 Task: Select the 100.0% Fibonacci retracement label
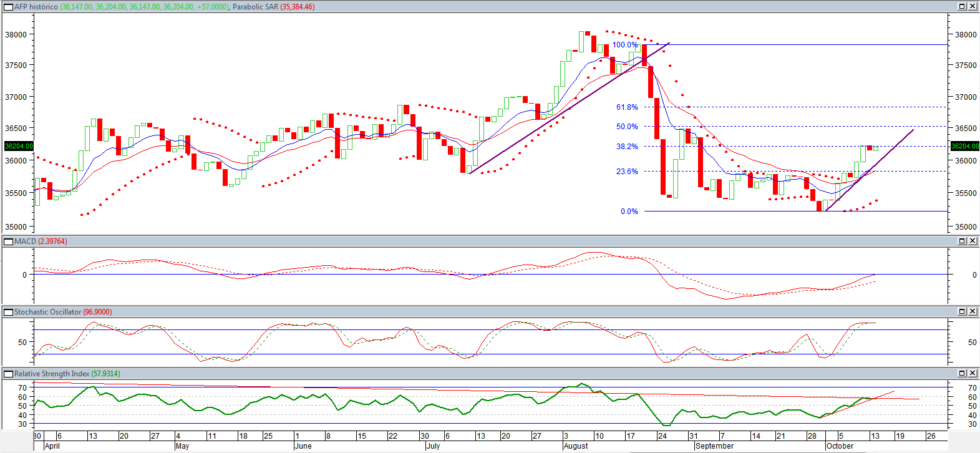point(625,45)
